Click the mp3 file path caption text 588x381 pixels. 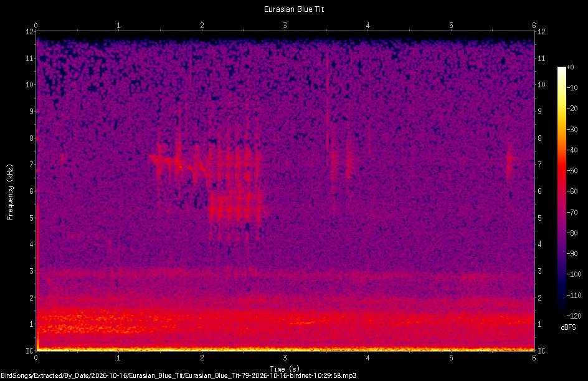pyautogui.click(x=179, y=375)
